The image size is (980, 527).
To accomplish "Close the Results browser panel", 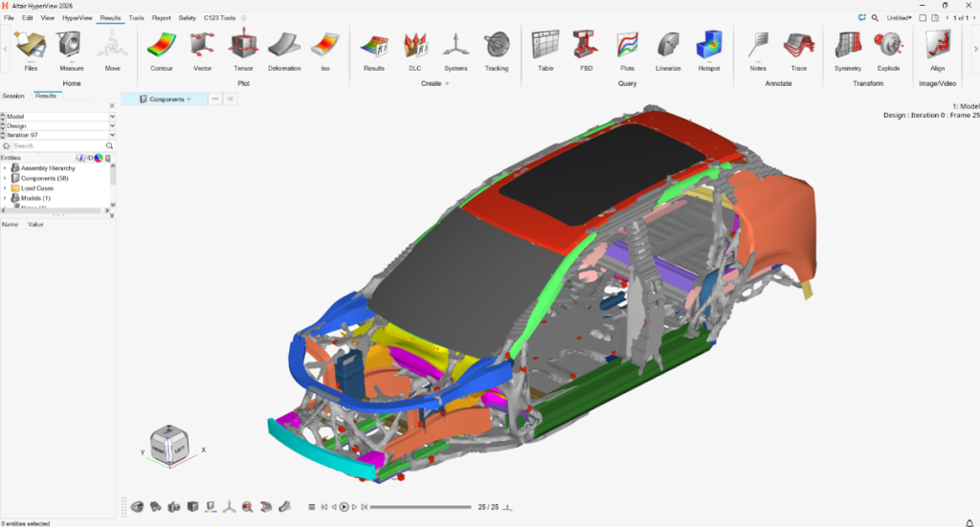I will 112,105.
